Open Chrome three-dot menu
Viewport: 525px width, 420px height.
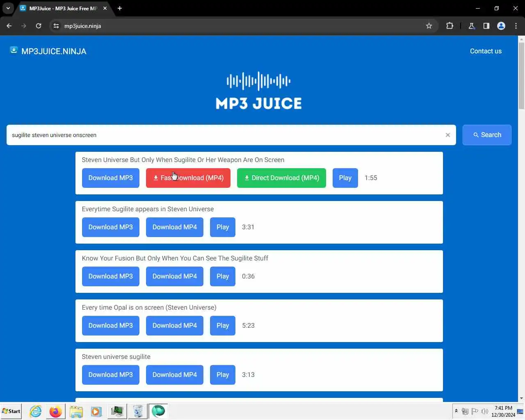(x=516, y=26)
